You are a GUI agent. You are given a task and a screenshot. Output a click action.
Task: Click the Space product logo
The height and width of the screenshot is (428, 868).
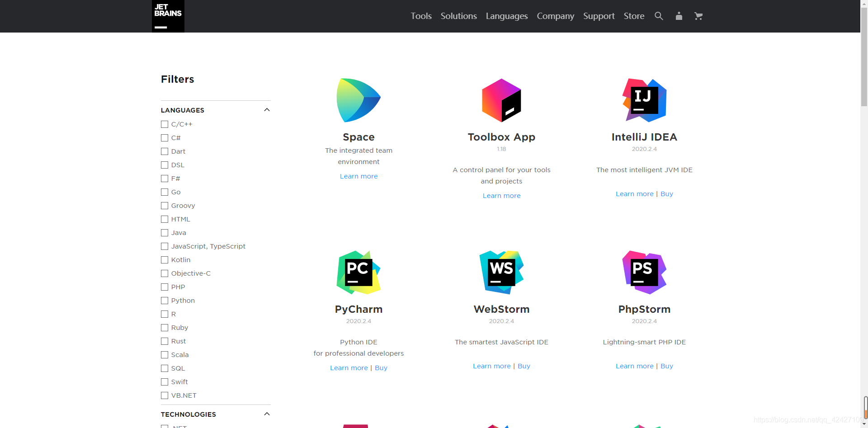pyautogui.click(x=359, y=100)
